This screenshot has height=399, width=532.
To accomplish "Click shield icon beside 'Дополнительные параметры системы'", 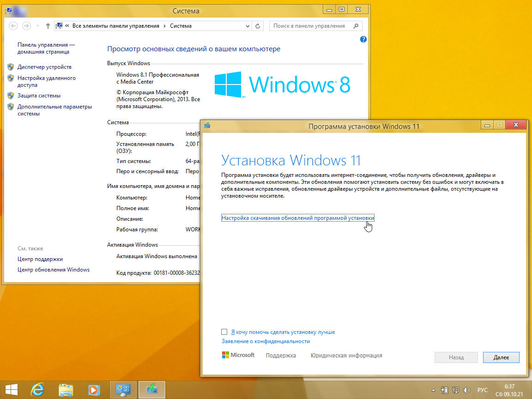I will pos(11,107).
